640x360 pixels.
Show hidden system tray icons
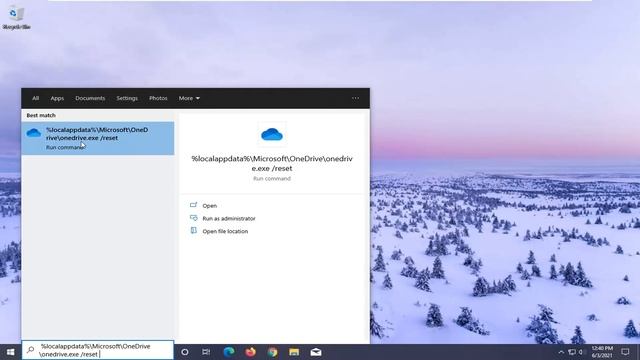click(x=561, y=352)
